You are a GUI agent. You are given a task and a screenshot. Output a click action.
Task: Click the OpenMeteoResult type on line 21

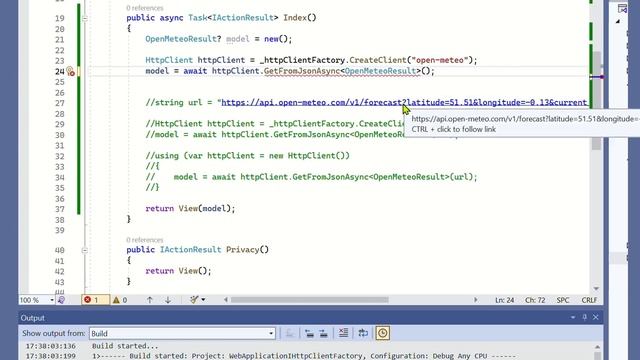point(181,39)
